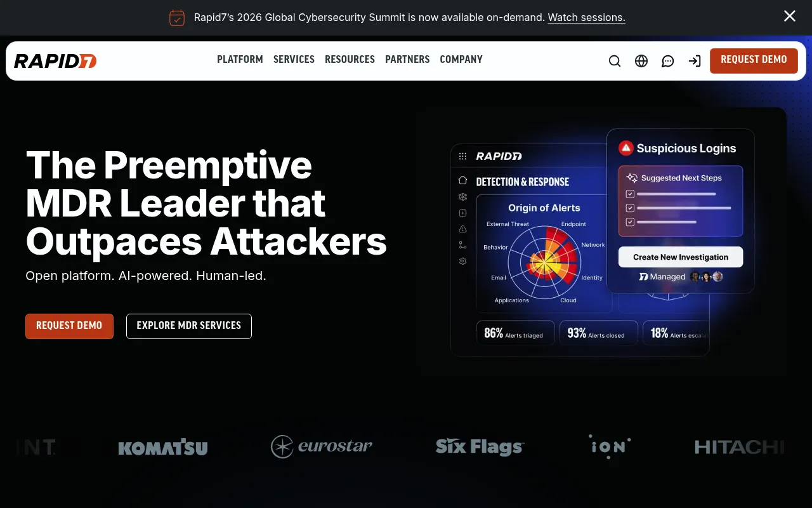This screenshot has height=508, width=812.
Task: Open the RESOURCES menu
Action: [x=350, y=60]
